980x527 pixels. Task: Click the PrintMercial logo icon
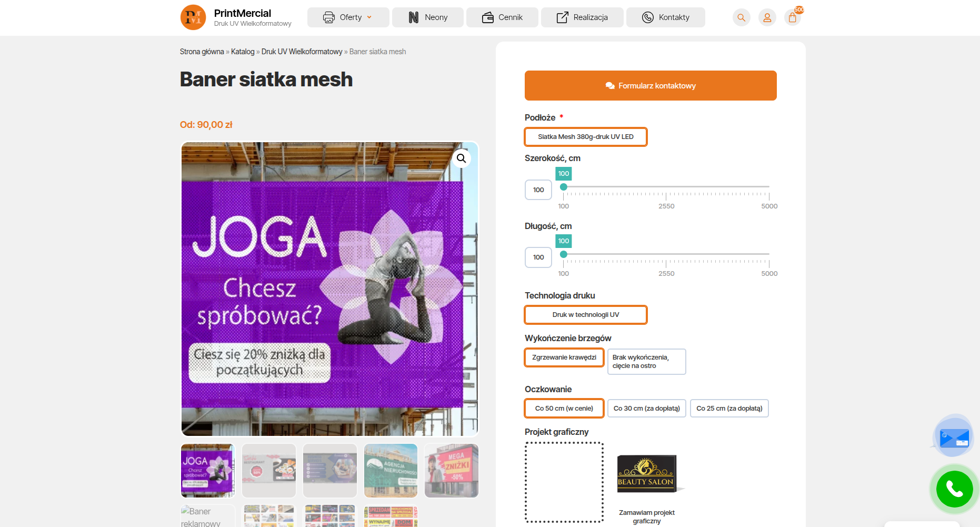[x=193, y=17]
